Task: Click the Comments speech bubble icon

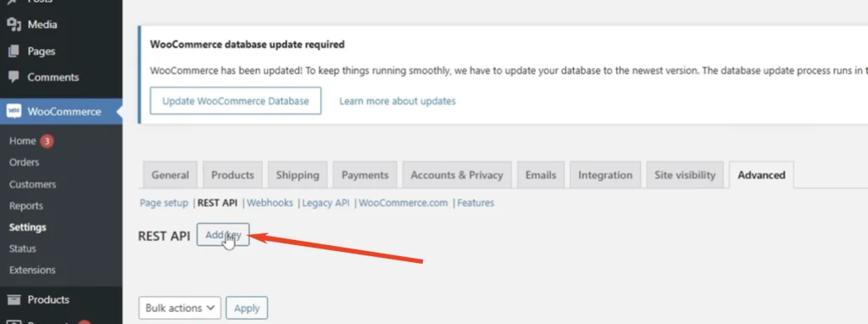Action: pyautogui.click(x=14, y=77)
